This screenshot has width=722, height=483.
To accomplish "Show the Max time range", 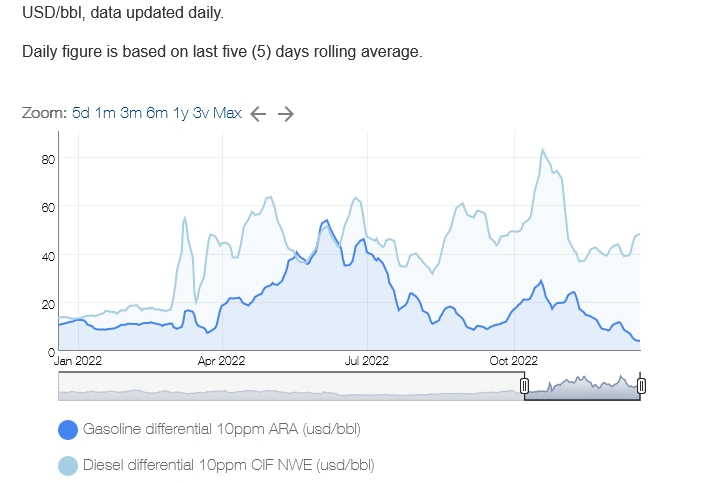I will pyautogui.click(x=227, y=113).
